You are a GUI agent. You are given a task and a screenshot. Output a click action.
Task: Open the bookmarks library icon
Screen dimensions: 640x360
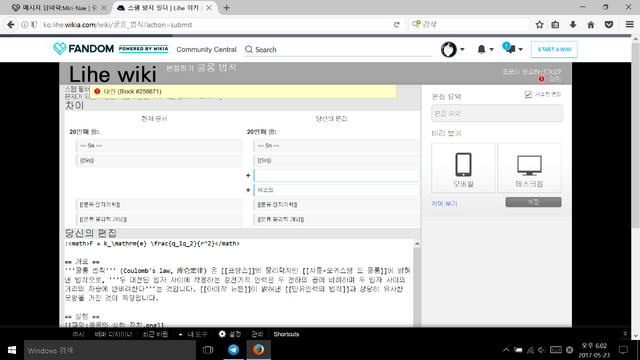[x=555, y=25]
